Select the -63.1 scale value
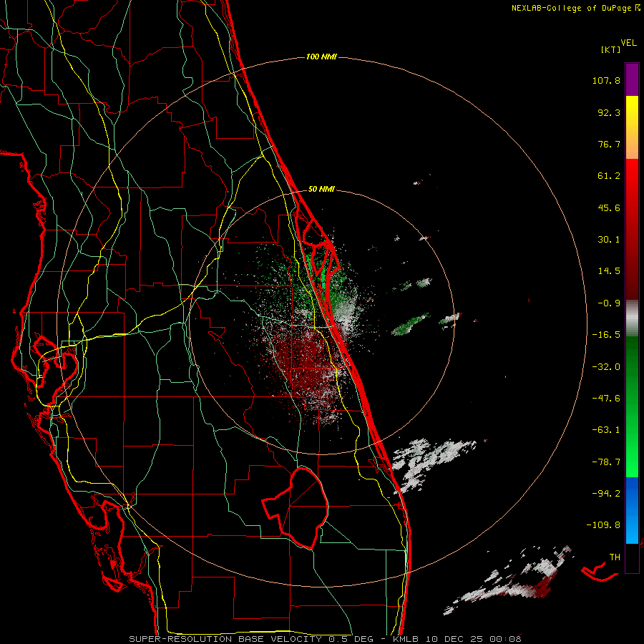 606,430
